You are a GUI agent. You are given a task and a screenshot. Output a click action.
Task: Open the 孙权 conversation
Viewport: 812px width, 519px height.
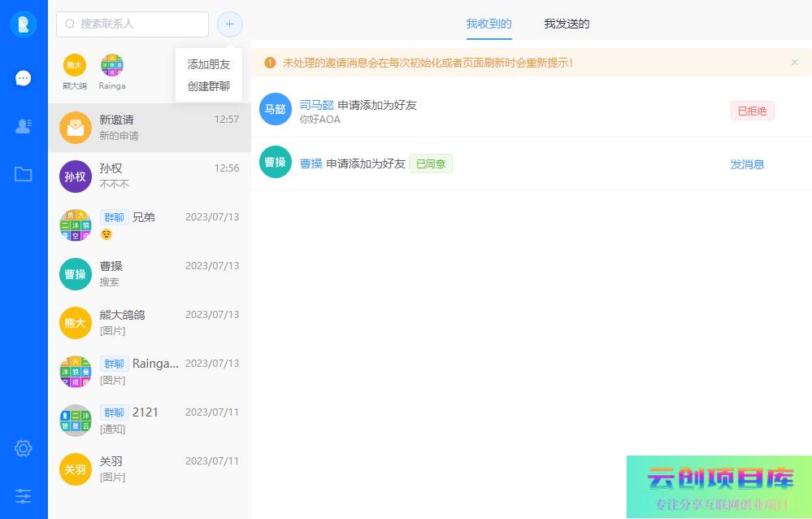pos(149,176)
